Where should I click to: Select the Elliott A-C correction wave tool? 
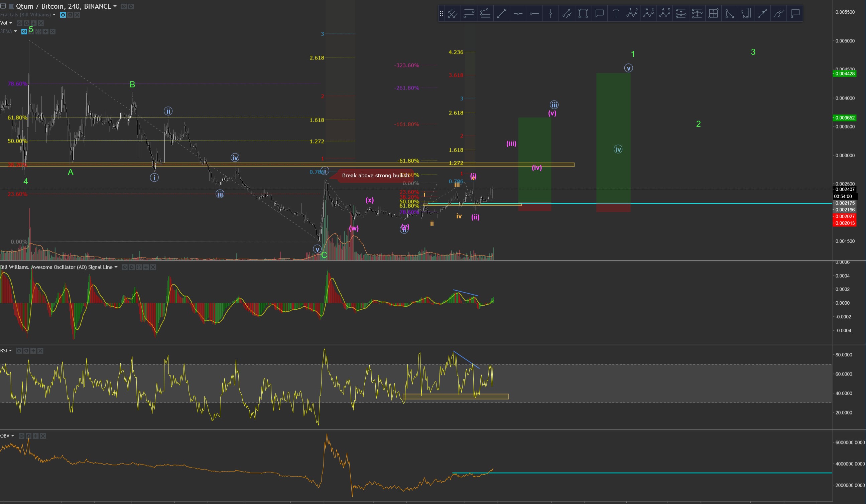[664, 14]
